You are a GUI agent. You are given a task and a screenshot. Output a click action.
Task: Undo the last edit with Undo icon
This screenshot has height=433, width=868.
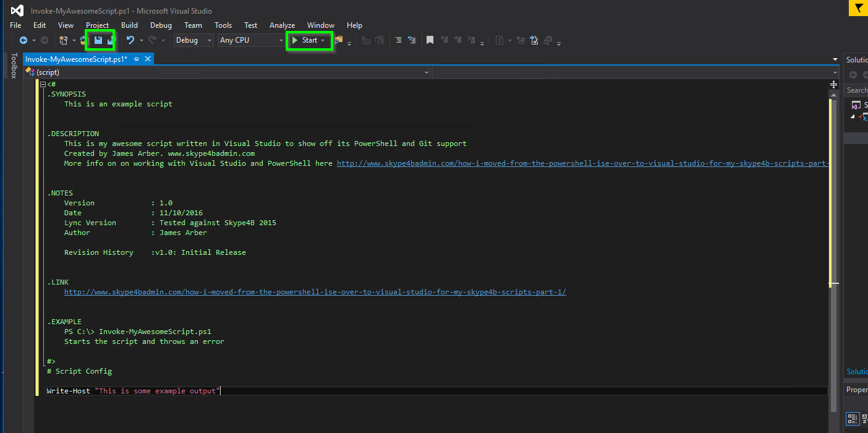coord(130,40)
